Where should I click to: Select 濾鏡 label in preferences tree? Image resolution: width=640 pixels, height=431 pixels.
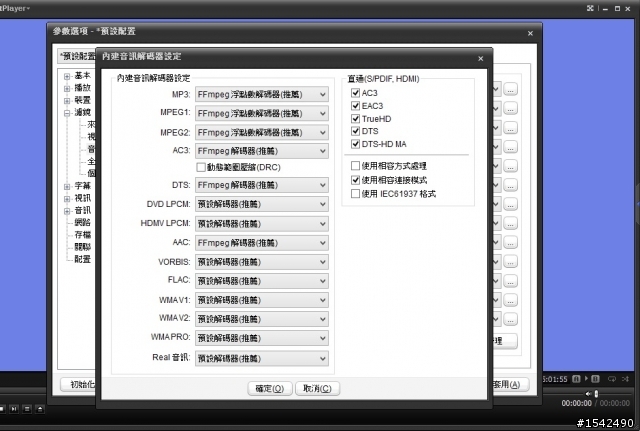coord(82,112)
